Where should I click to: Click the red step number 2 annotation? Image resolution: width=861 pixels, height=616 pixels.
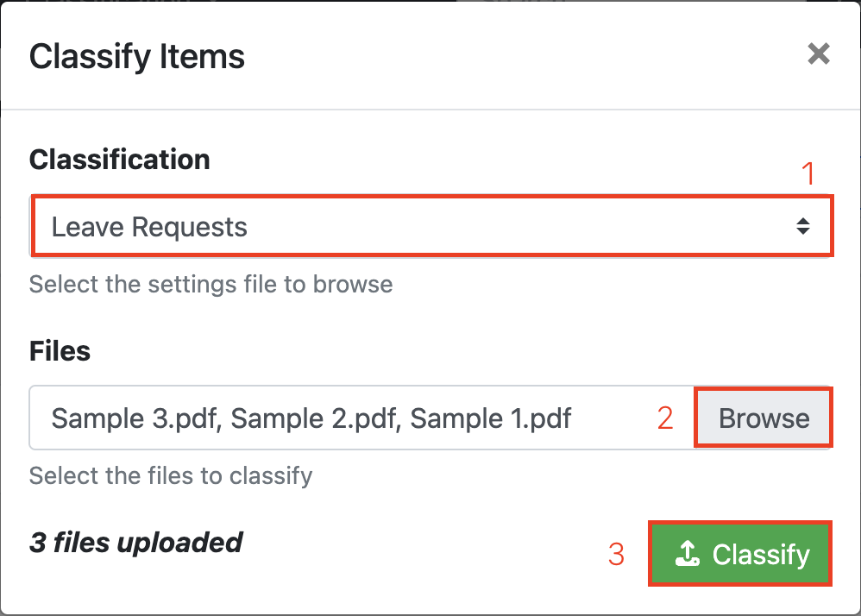point(665,418)
